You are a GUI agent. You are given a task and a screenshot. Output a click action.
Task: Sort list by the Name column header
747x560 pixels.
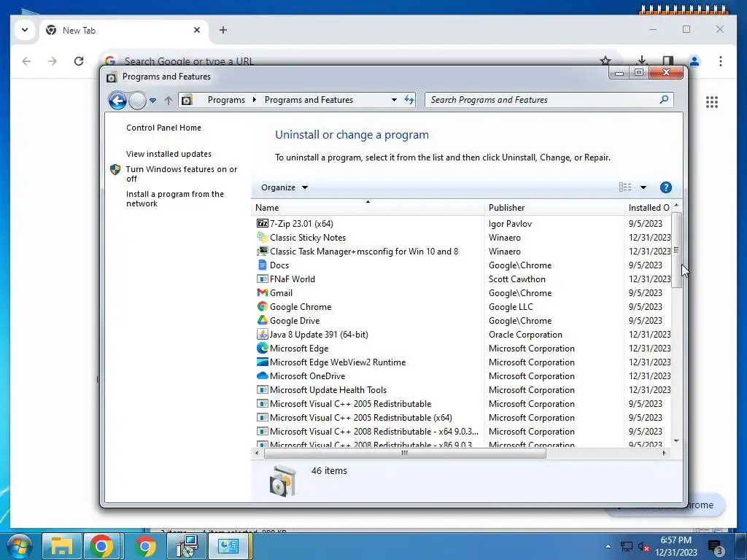(x=368, y=208)
